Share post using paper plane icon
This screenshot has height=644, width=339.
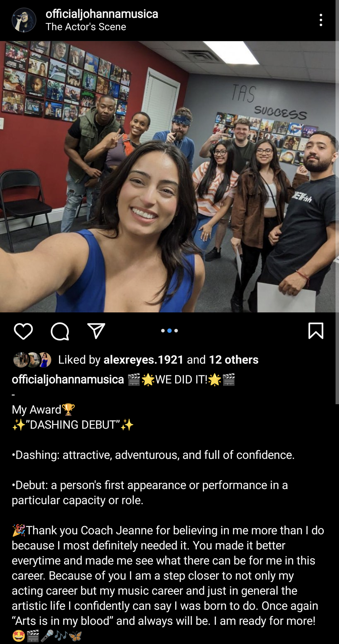96,331
